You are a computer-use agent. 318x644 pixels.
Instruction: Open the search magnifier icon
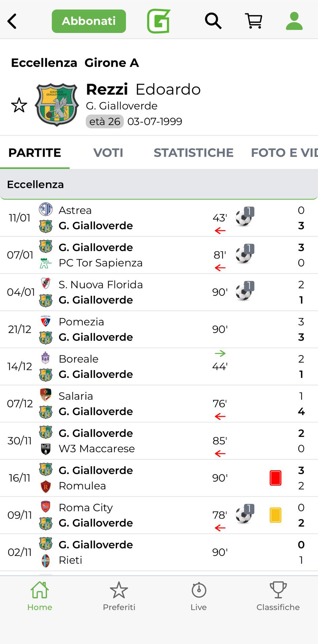click(213, 21)
